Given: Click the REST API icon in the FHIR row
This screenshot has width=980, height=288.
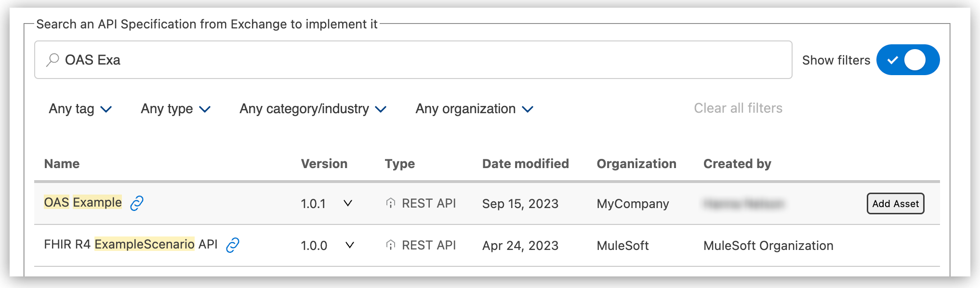Looking at the screenshot, I should 390,245.
